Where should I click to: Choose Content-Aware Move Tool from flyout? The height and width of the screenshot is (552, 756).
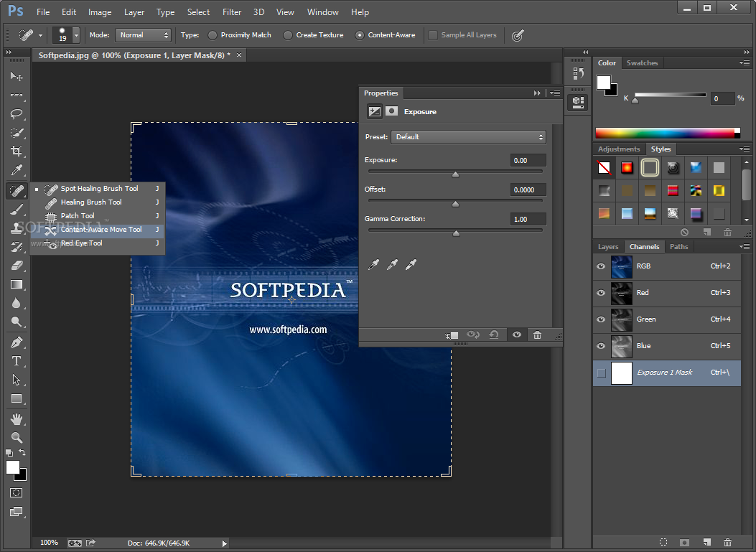[98, 230]
